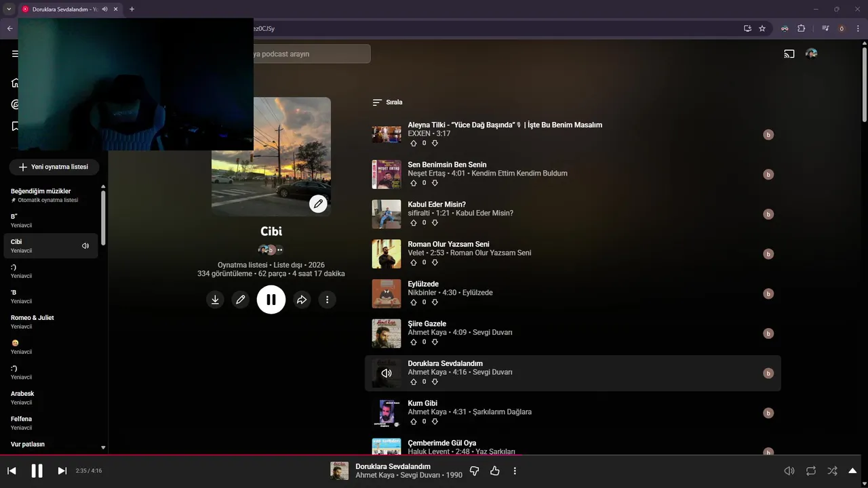Image resolution: width=868 pixels, height=488 pixels.
Task: Toggle the volume speaker in player bar
Action: (789, 470)
